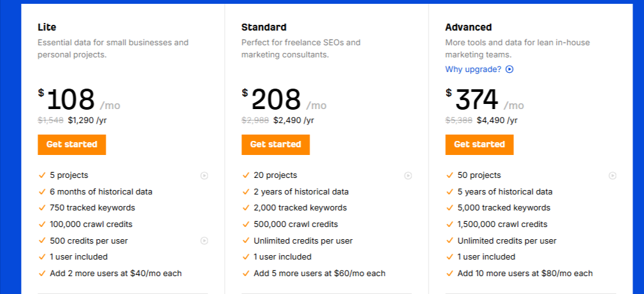Viewport: 644px width, 294px height.
Task: Click checkmark beside 750 tracked keywords
Action: [x=41, y=208]
